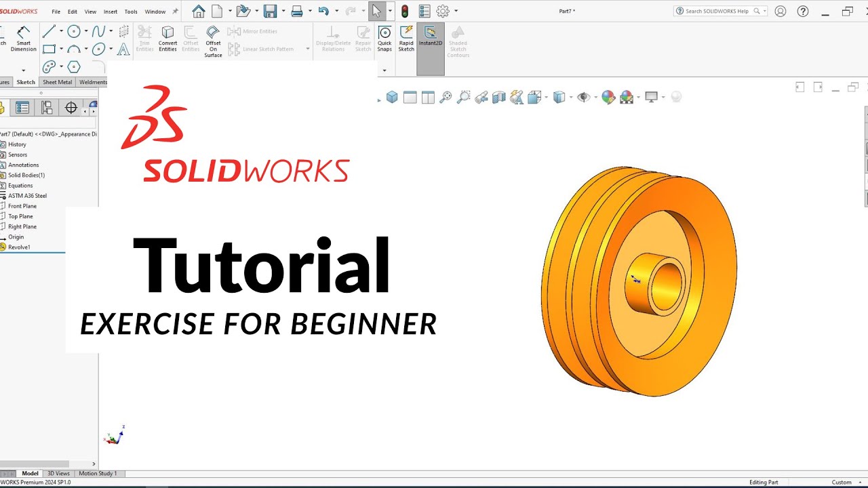The image size is (868, 488).
Task: Select ASTM A36 Steel material item
Action: 27,196
